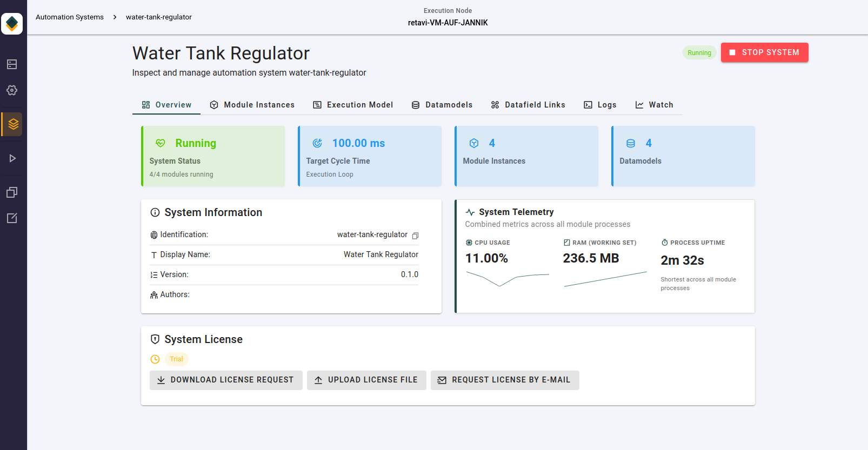The width and height of the screenshot is (868, 450).
Task: Open the settings gear sidebar icon
Action: 12,90
